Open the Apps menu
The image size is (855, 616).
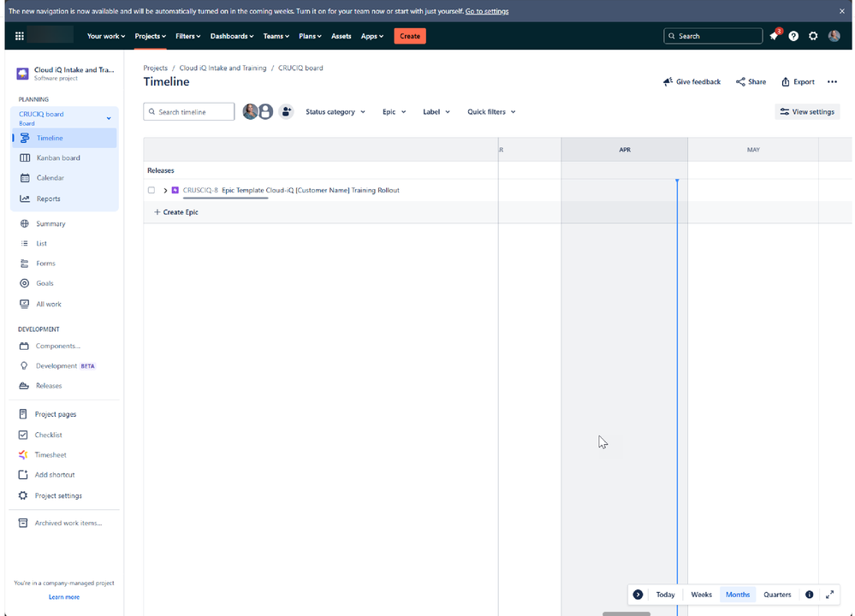tap(372, 36)
